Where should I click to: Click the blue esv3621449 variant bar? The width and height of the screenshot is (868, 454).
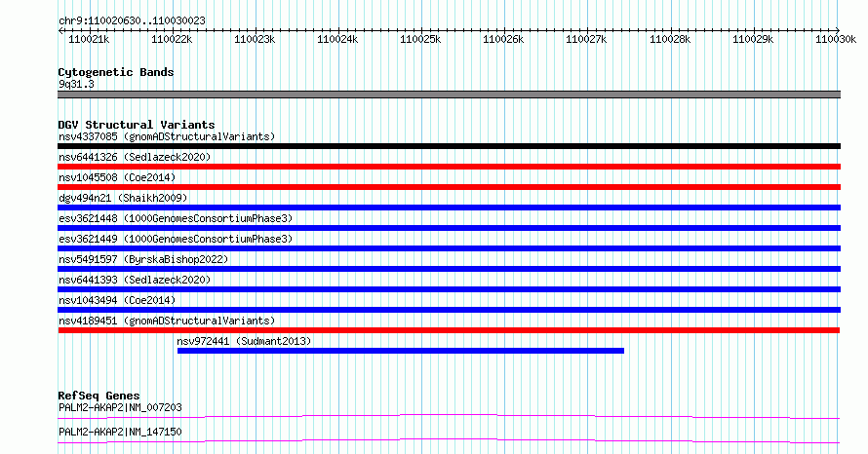click(449, 248)
